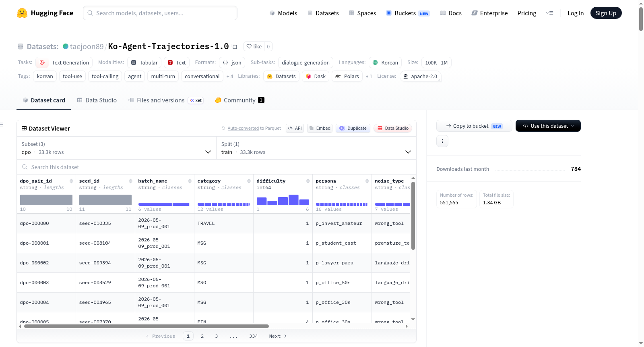Open the three-dot more options button

click(442, 141)
